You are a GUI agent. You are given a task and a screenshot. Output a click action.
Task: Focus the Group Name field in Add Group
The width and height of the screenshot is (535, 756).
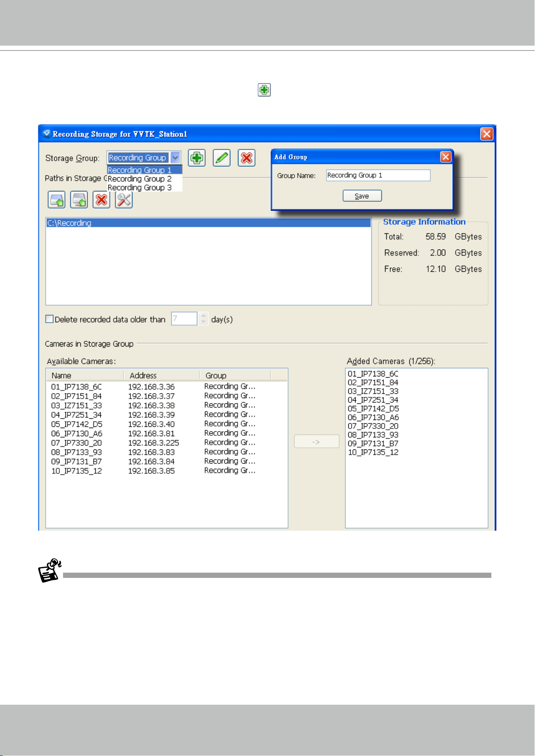[x=378, y=175]
